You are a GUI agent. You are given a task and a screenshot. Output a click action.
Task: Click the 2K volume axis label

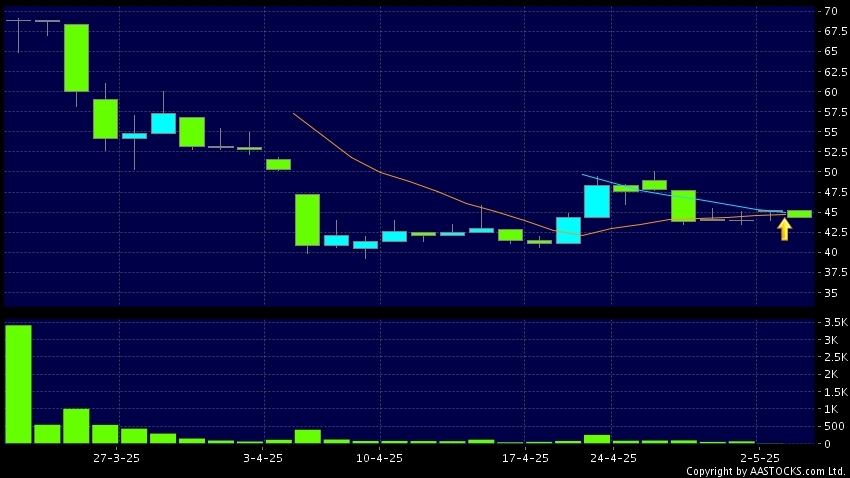[831, 374]
